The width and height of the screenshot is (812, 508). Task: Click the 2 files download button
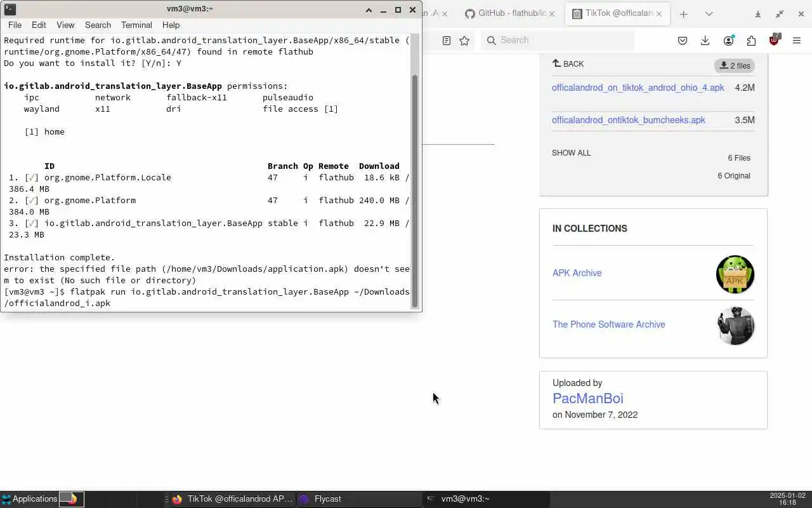coord(735,65)
